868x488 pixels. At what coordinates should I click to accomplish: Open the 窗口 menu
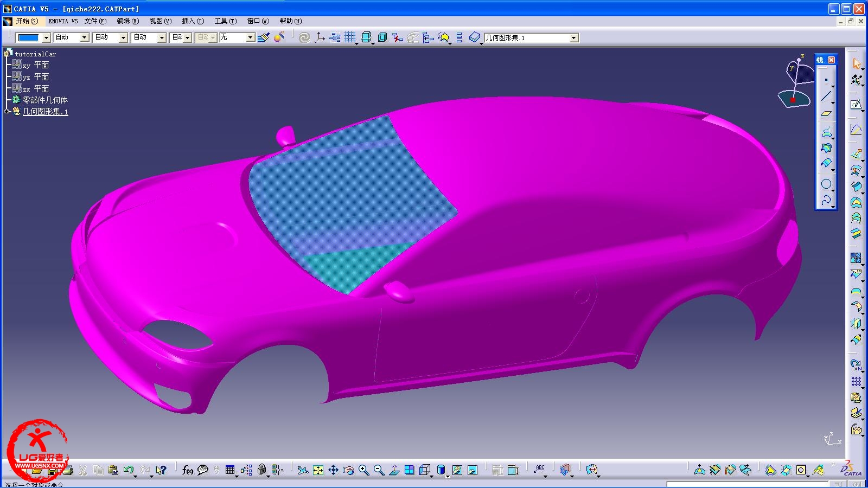[258, 21]
